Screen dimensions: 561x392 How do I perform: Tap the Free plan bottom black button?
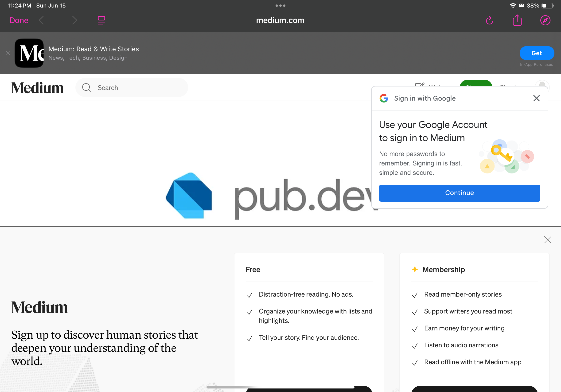coord(309,389)
